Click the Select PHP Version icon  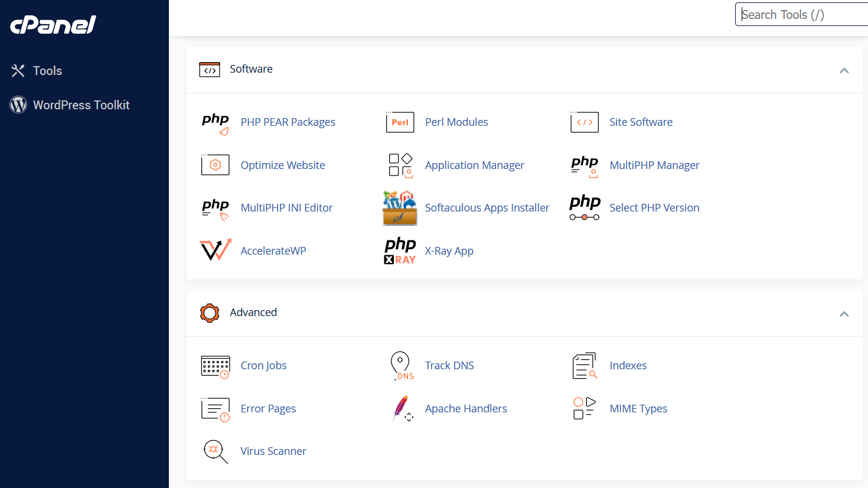click(585, 208)
